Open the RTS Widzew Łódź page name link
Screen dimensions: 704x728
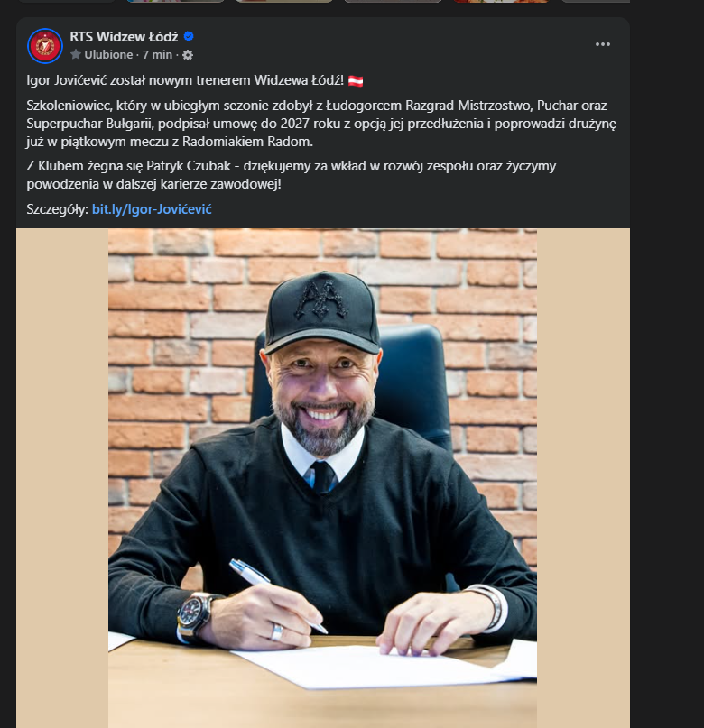[x=125, y=37]
